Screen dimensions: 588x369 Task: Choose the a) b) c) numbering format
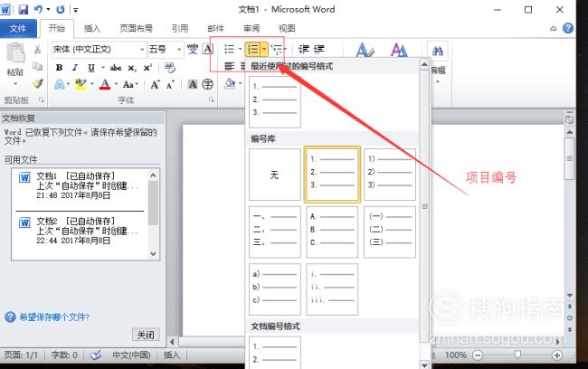click(x=275, y=289)
